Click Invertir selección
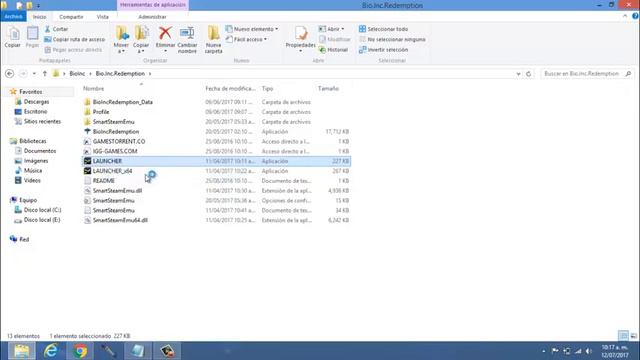 tap(383, 50)
